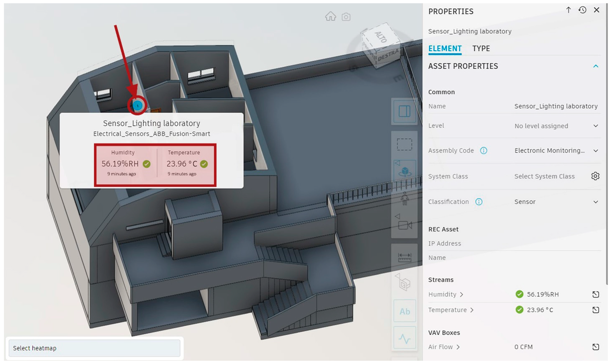Collapse the Asset Properties section
This screenshot has height=364, width=611.
point(595,66)
